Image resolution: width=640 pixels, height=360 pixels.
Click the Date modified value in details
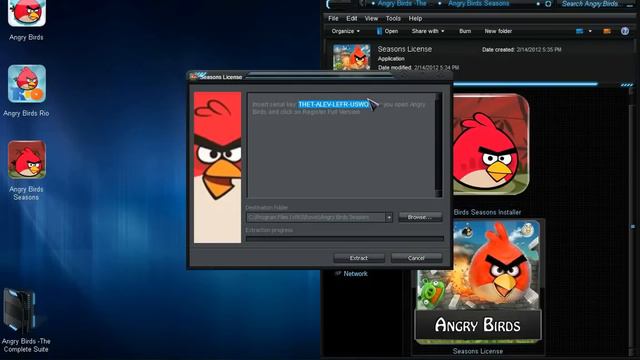(x=436, y=67)
